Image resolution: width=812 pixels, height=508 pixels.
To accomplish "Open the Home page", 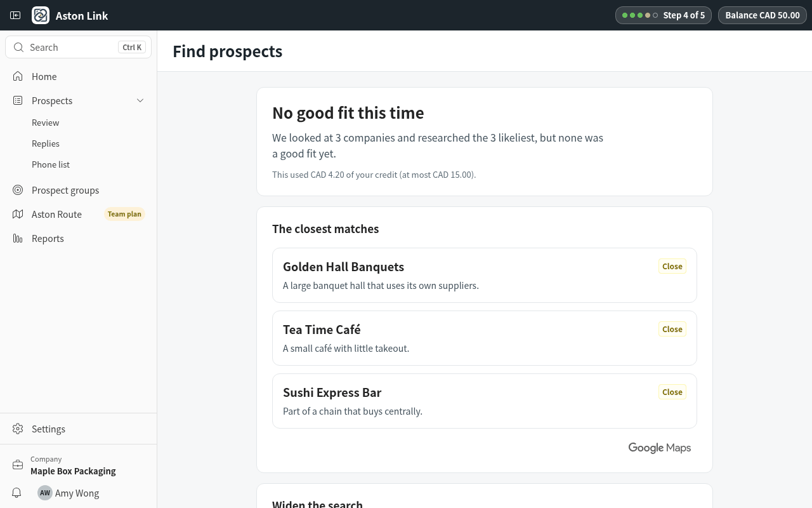I will (x=79, y=76).
